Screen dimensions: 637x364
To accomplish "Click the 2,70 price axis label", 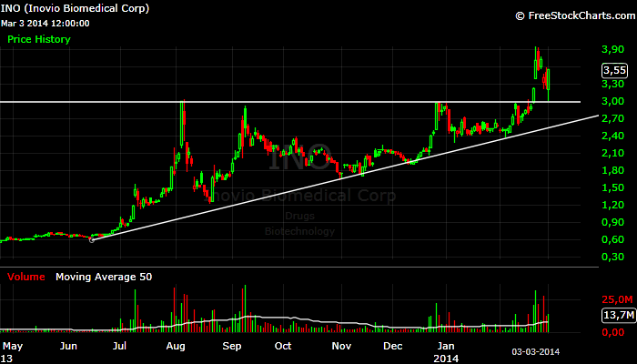I will pos(613,118).
